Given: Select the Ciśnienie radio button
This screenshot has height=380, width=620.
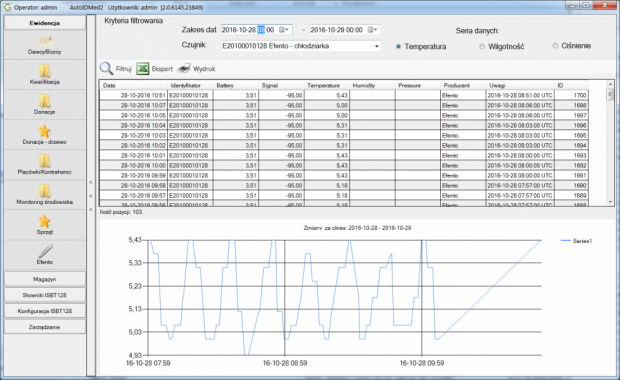Looking at the screenshot, I should pyautogui.click(x=555, y=46).
